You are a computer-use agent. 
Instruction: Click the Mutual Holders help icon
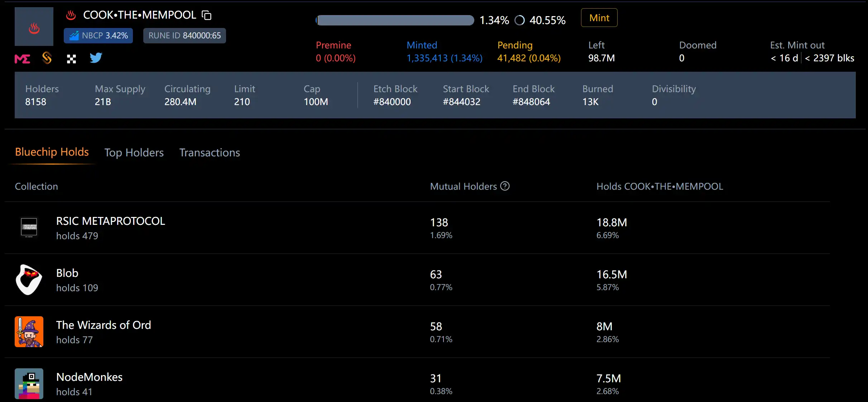pos(505,186)
